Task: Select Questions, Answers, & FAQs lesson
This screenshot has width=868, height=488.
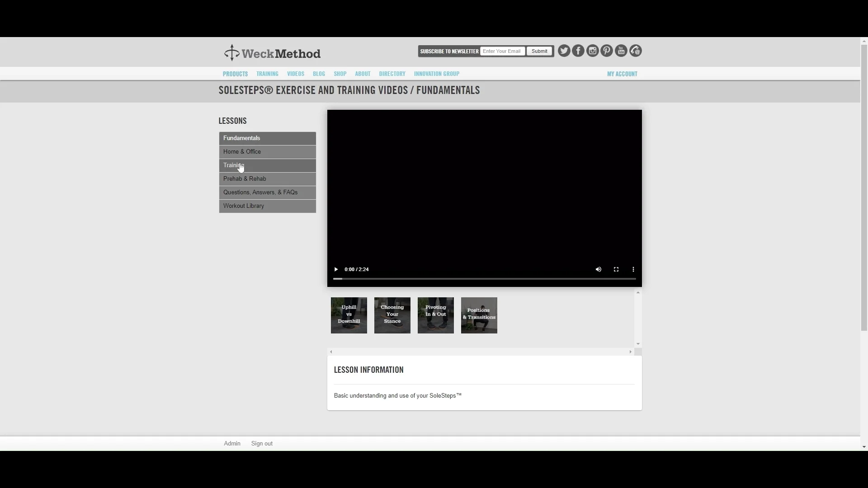Action: 268,192
